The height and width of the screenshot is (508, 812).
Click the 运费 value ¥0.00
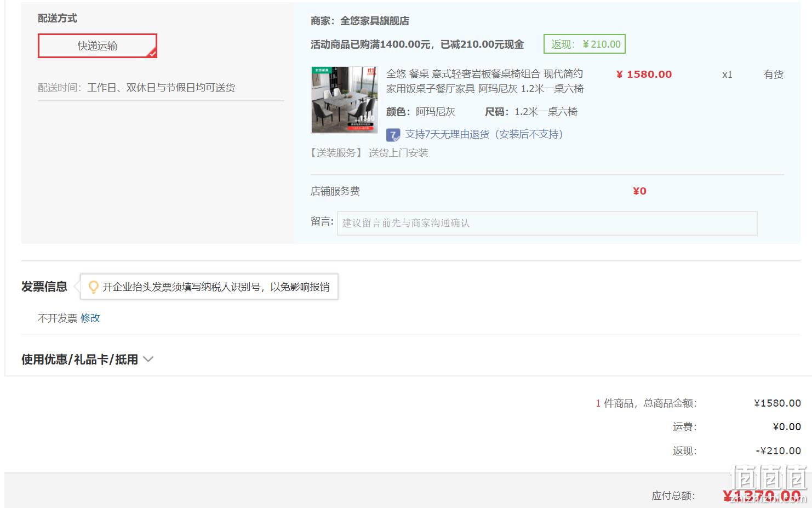click(x=787, y=427)
